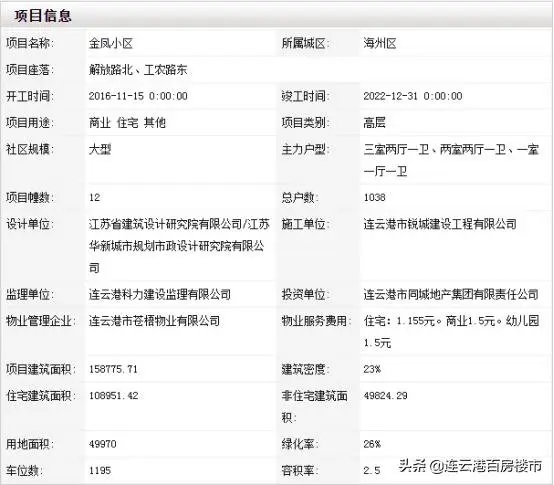Image resolution: width=554 pixels, height=485 pixels.
Task: Click the main unit type 三室两厅一卫 text
Action: [x=396, y=149]
